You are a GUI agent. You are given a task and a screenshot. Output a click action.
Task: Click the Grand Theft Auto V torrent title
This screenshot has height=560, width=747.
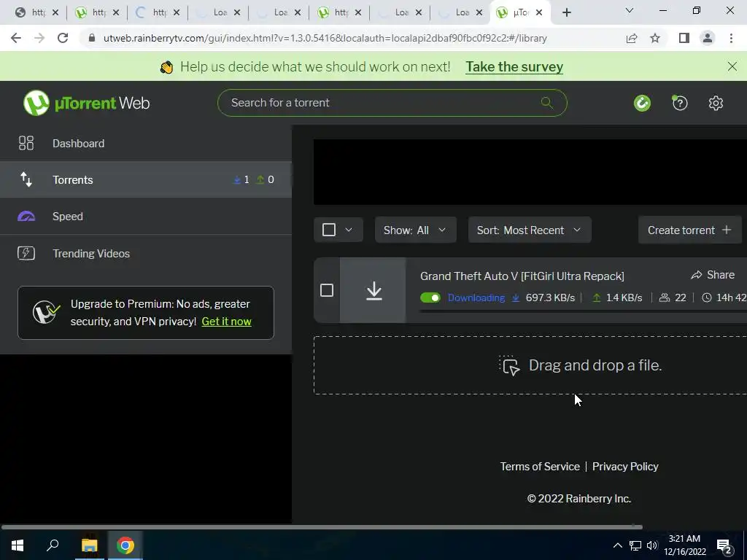[x=522, y=276]
